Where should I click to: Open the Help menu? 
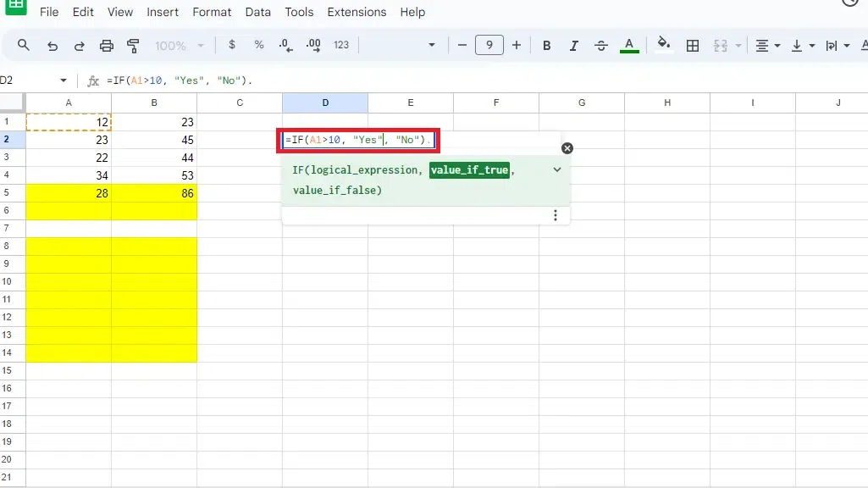tap(412, 12)
